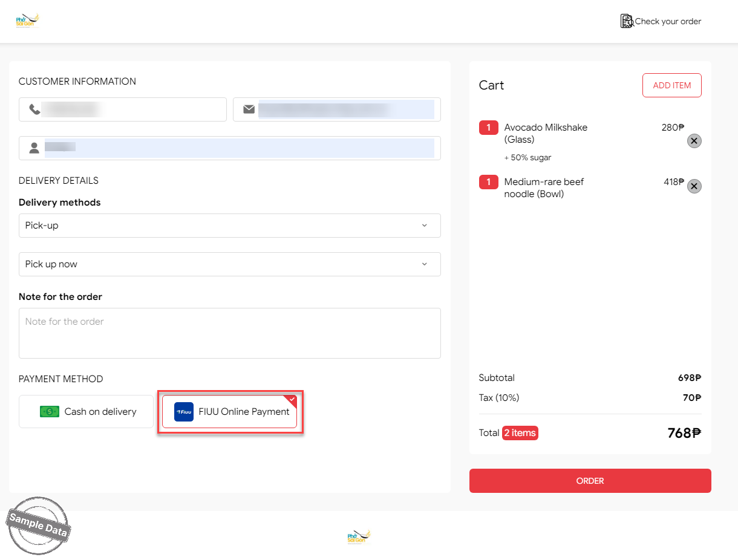Click the Avocado Milkshake quantity badge

[489, 128]
